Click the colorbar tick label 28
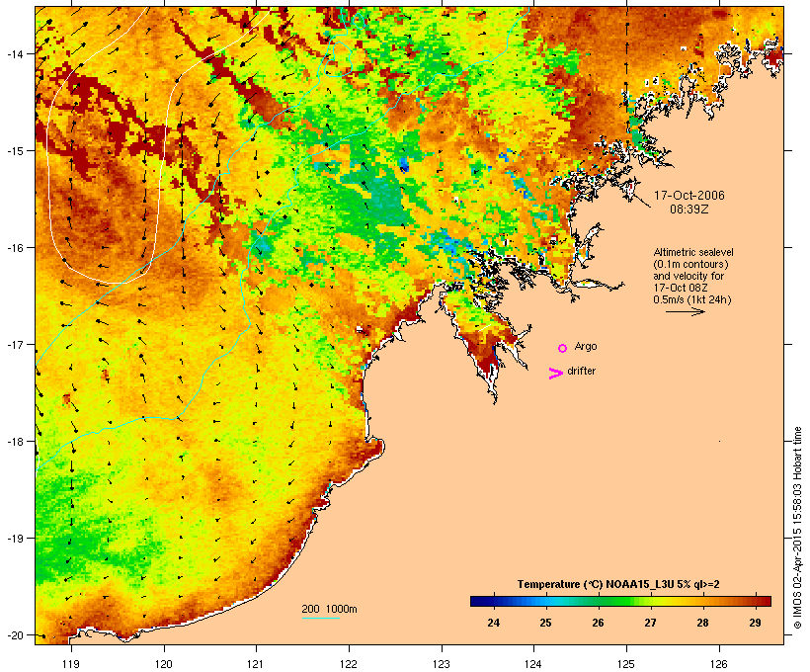 click(x=702, y=623)
